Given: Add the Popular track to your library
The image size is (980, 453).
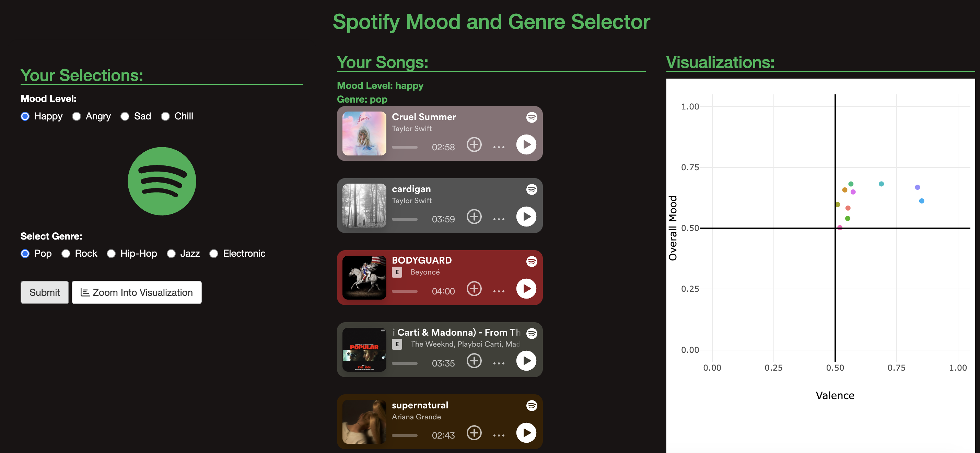Looking at the screenshot, I should click(474, 361).
